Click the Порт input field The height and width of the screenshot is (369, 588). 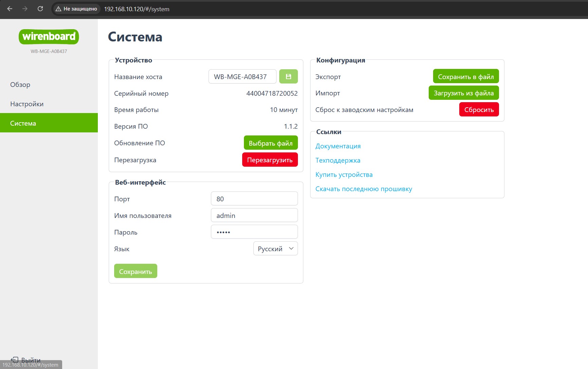(x=254, y=199)
